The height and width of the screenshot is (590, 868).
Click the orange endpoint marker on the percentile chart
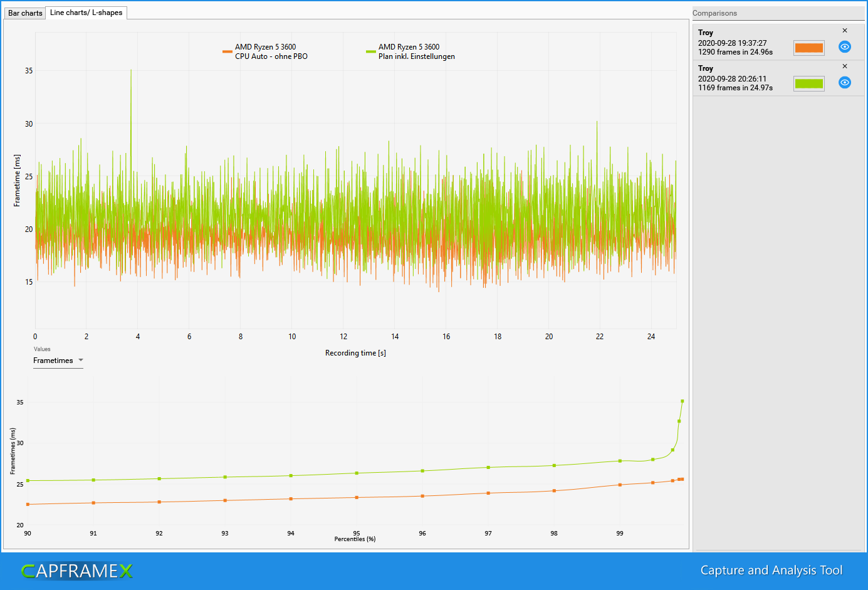682,480
